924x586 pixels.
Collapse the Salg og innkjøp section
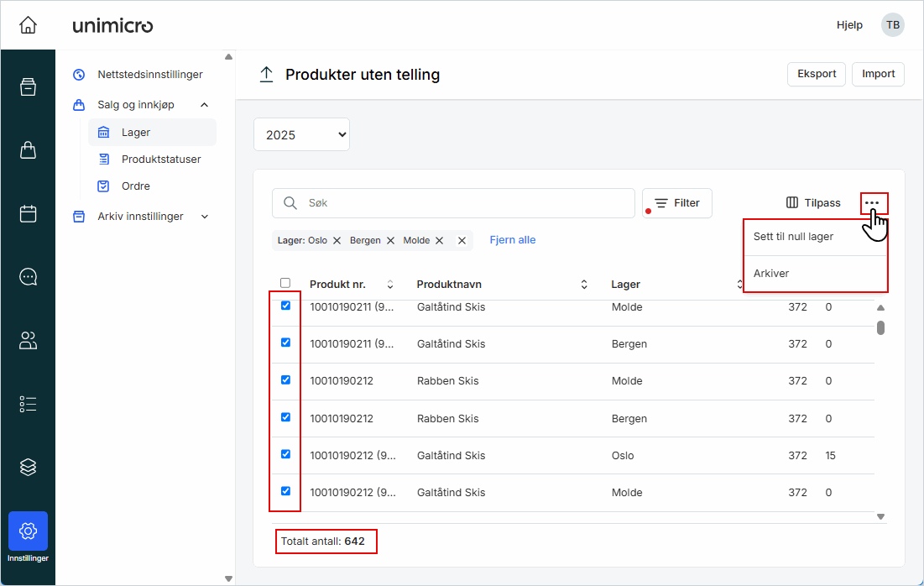(x=204, y=105)
